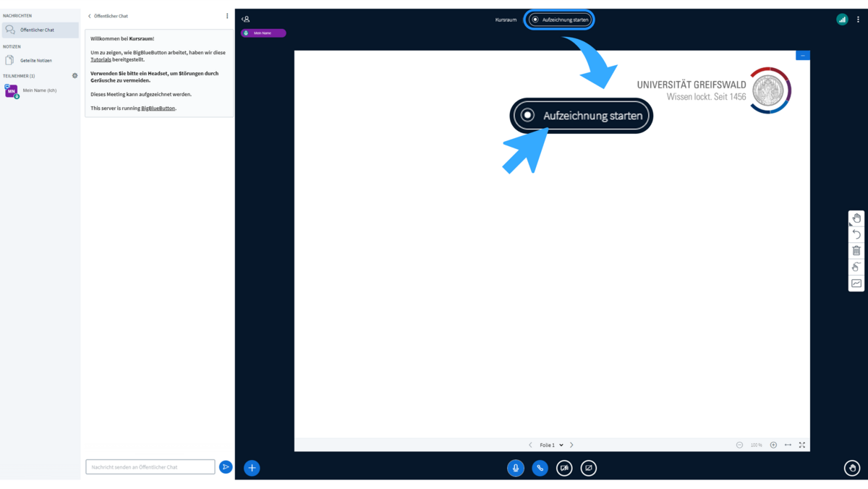Select Öffentlicher Chat in the sidebar

click(37, 30)
